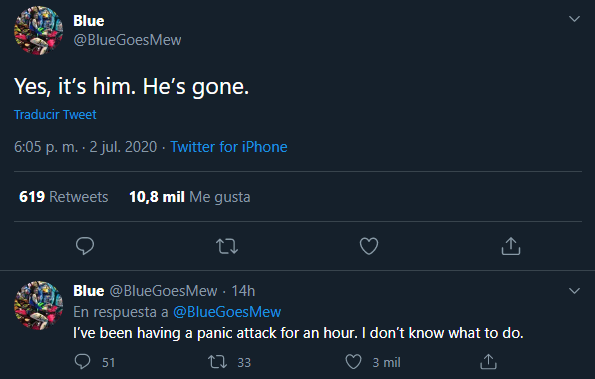Viewport: 595px width, 379px height.
Task: Click @BlueGoesMew mention after En respuesta a
Action: (227, 312)
